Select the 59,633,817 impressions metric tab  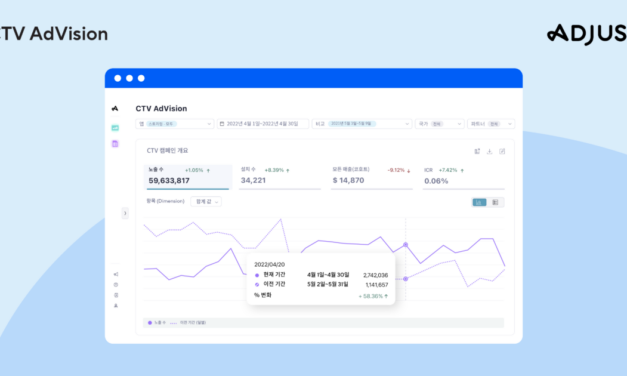[188, 176]
